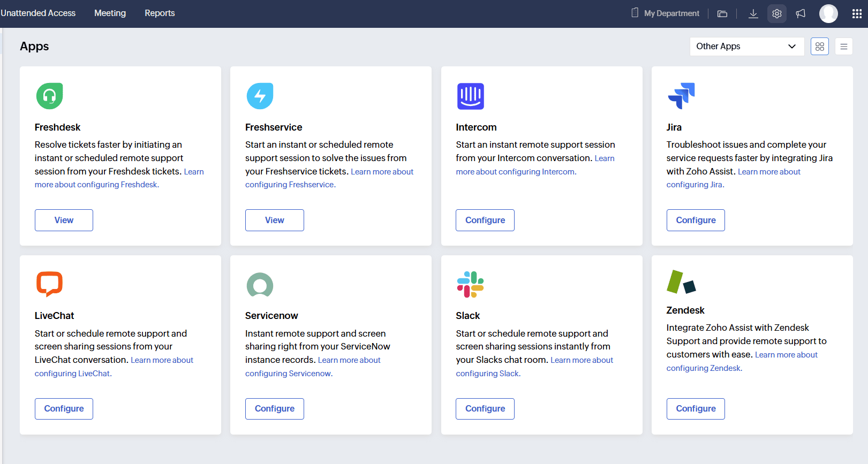The width and height of the screenshot is (868, 464).
Task: Click Configure button for Zendesk
Action: click(x=695, y=409)
